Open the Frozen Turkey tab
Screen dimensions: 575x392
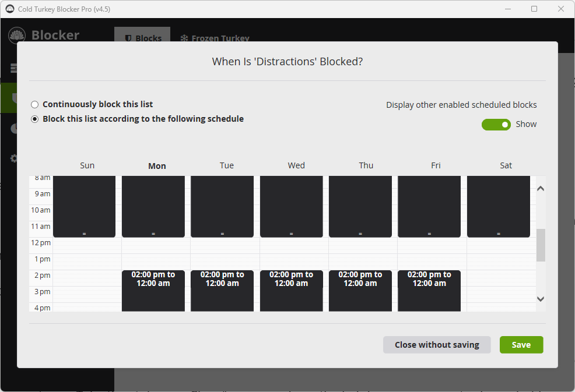pyautogui.click(x=215, y=37)
